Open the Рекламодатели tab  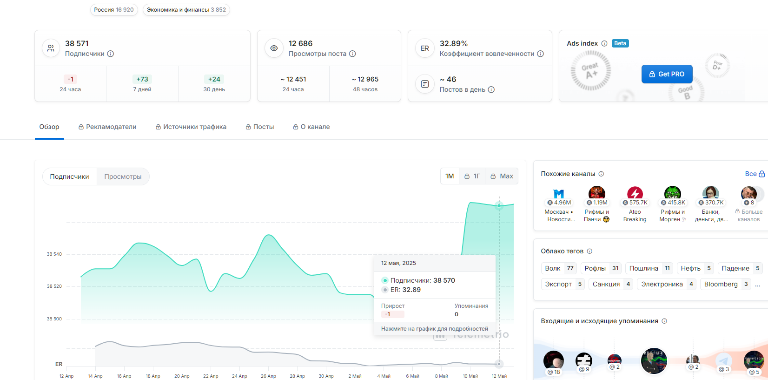click(107, 127)
